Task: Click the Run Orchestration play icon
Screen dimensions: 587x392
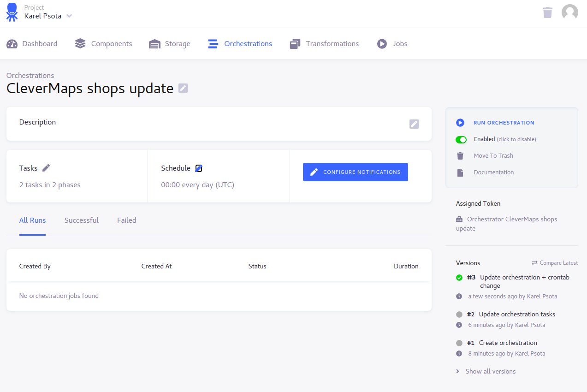Action: click(x=460, y=123)
